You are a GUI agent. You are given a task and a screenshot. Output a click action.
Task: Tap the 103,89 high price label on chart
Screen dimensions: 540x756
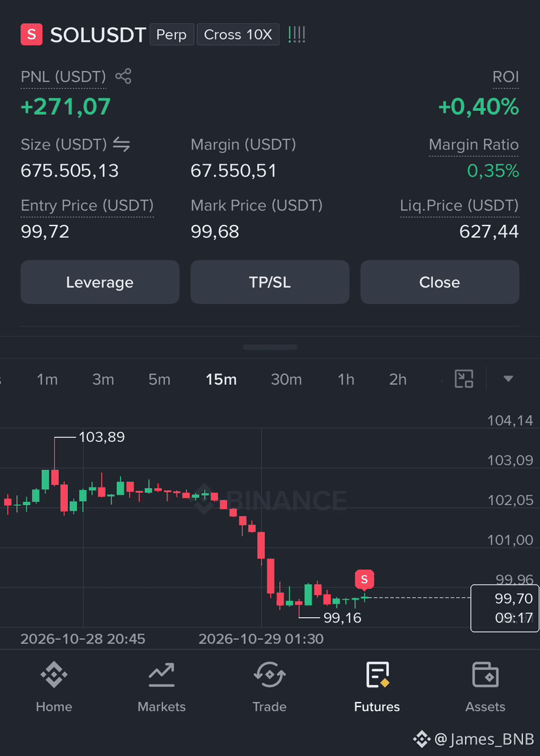click(x=102, y=437)
